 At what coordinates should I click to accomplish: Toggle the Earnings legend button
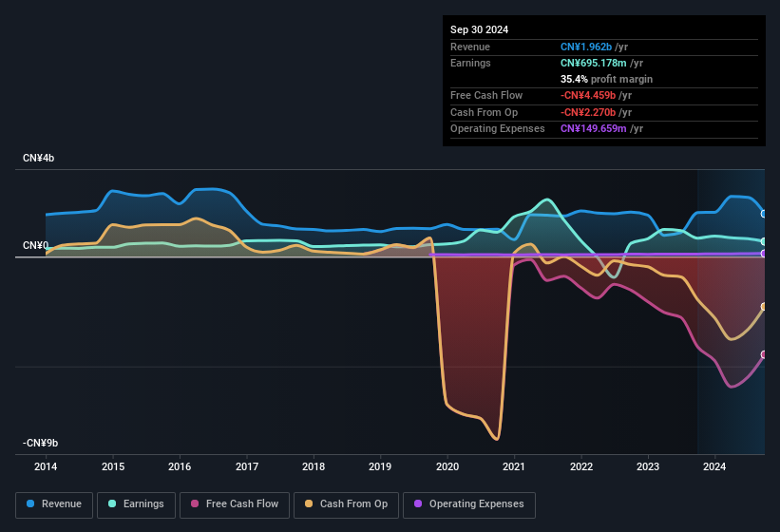tap(136, 504)
